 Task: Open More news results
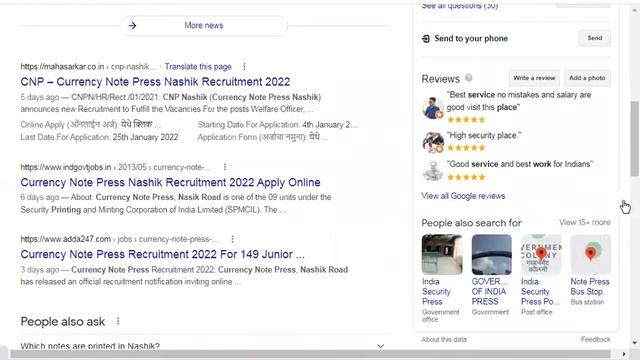(204, 26)
